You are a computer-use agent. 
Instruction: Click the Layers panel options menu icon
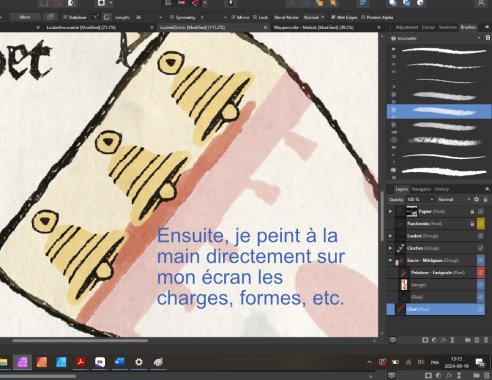[x=486, y=189]
